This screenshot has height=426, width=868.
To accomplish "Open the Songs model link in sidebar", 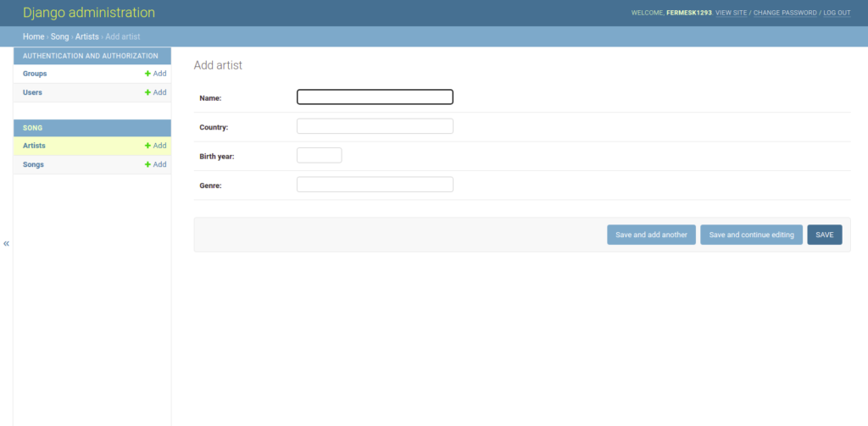I will [33, 164].
